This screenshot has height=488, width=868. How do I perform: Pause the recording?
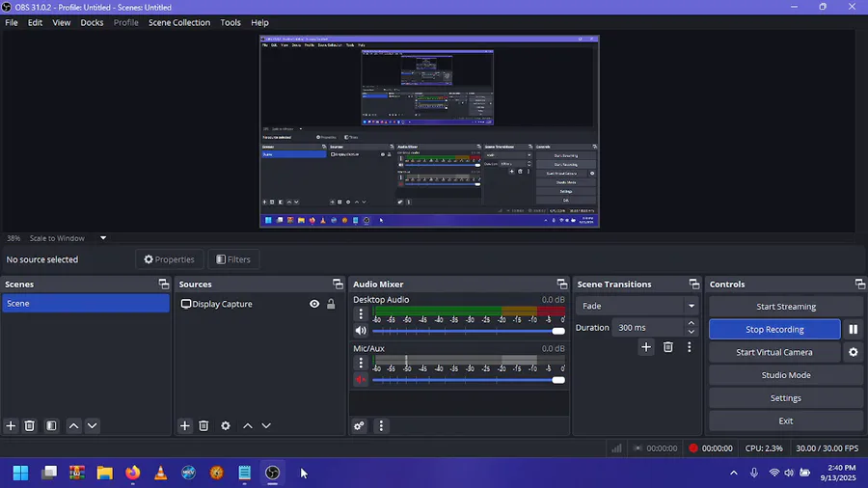(x=854, y=329)
